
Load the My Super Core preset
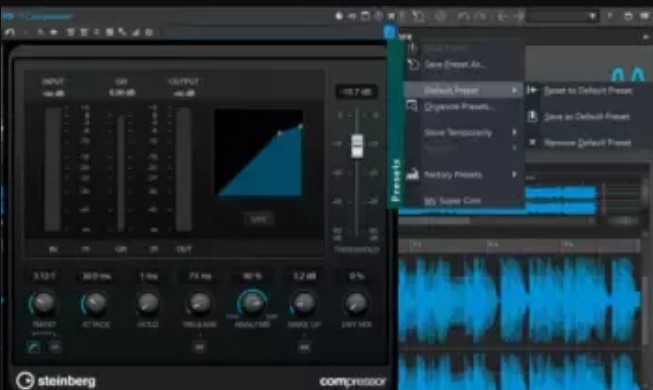click(x=452, y=201)
